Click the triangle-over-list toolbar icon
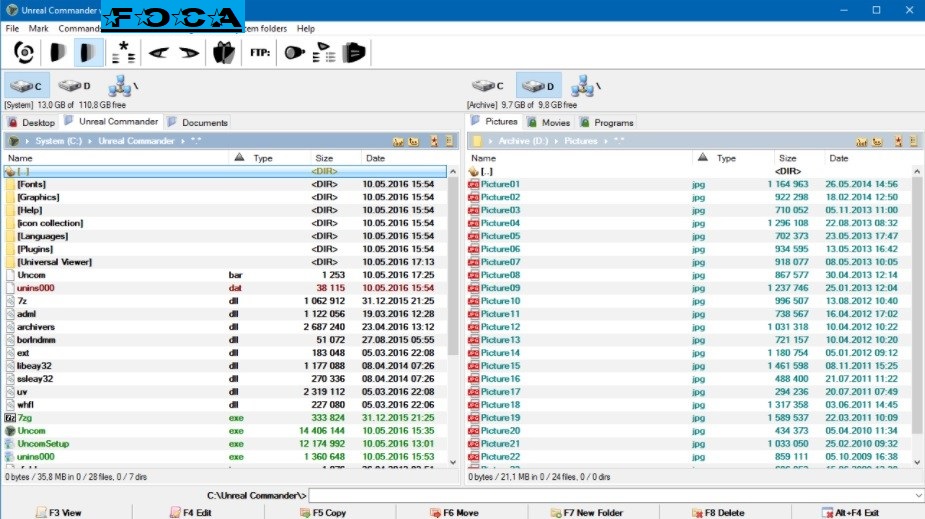The height and width of the screenshot is (519, 925). point(324,52)
